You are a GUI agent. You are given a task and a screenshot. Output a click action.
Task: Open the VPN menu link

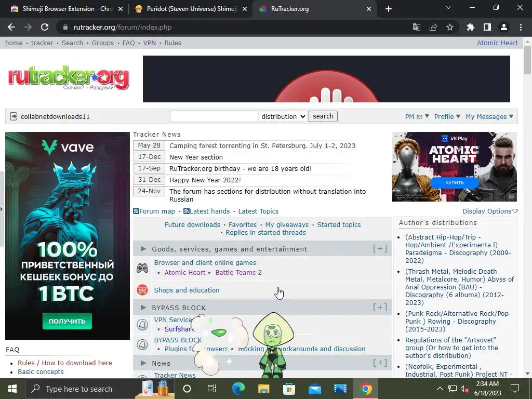click(150, 43)
